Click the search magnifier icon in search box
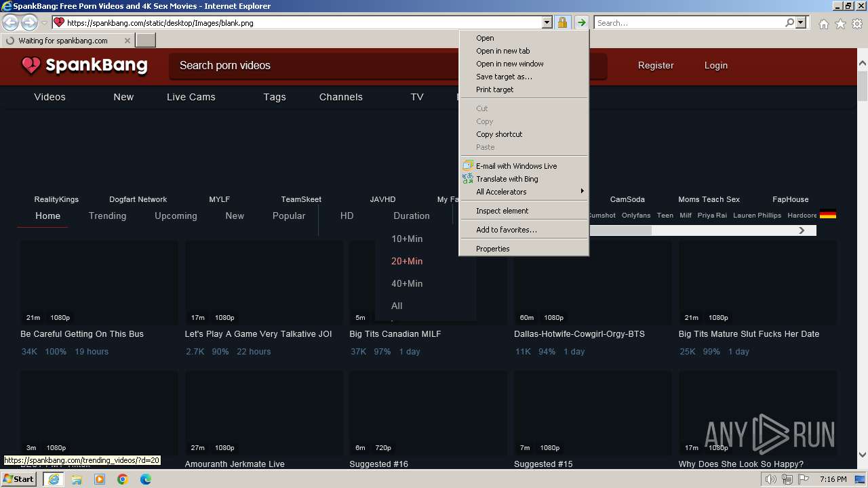Viewport: 868px width, 488px height. point(789,22)
